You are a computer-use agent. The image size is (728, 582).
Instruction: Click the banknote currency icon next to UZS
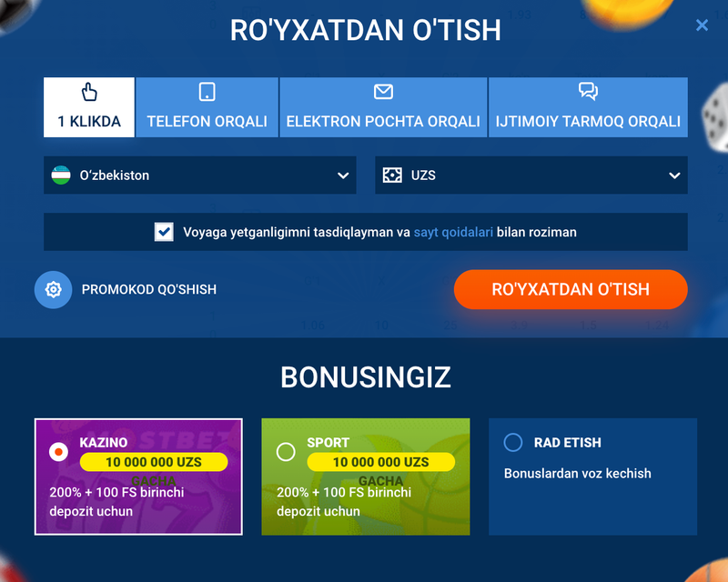point(392,176)
